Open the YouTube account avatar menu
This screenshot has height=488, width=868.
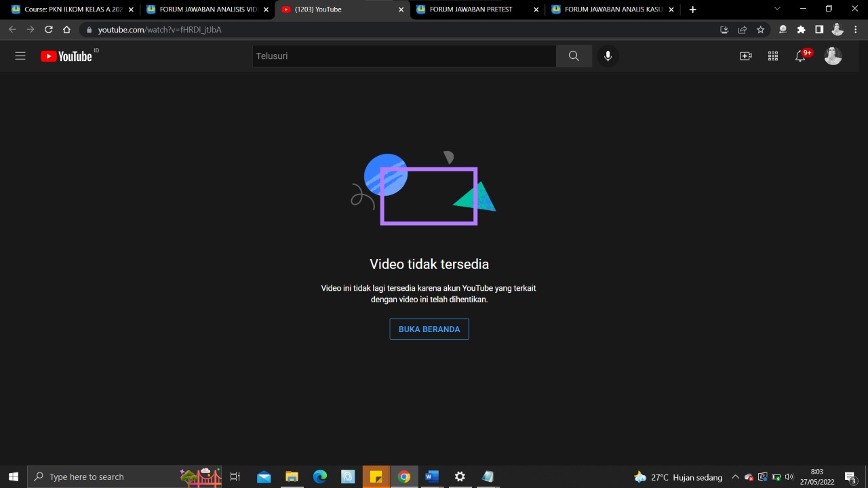click(833, 56)
